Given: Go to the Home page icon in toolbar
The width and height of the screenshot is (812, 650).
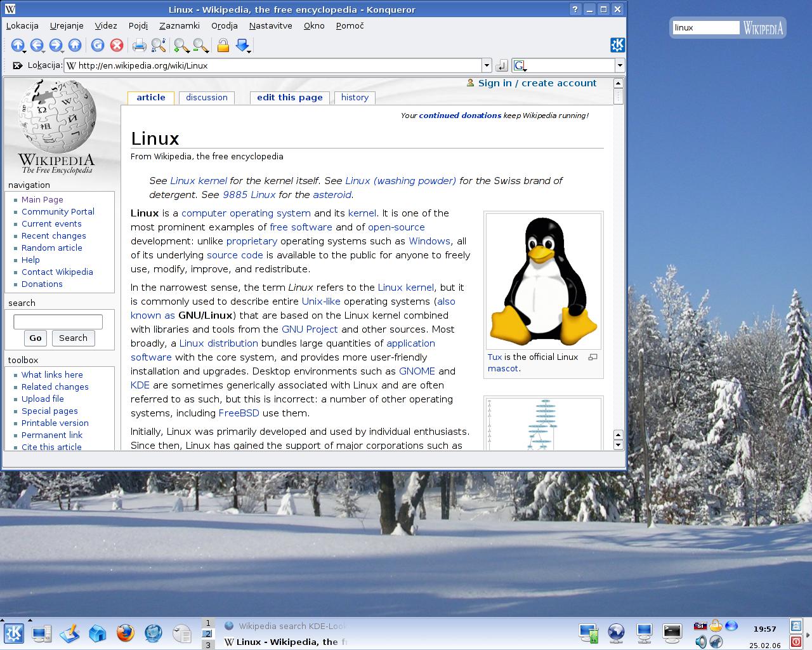Looking at the screenshot, I should click(x=75, y=45).
